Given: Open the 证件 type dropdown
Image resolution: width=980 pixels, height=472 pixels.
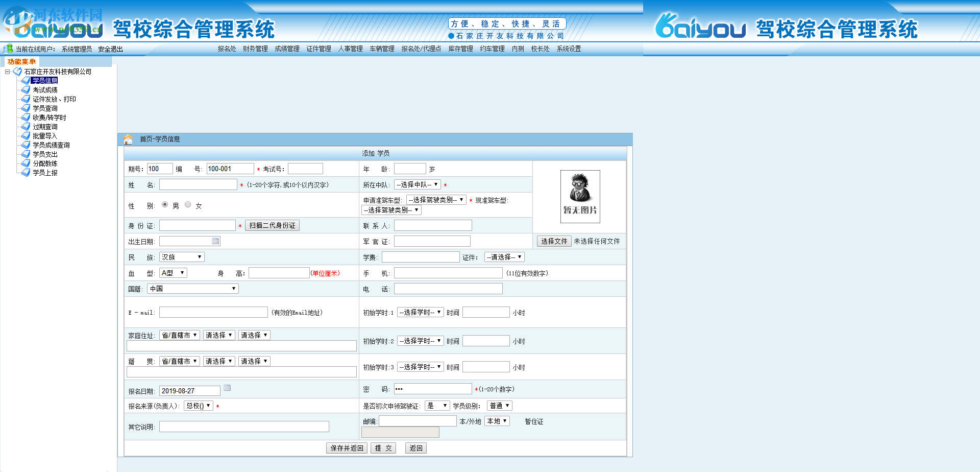Looking at the screenshot, I should tap(505, 257).
